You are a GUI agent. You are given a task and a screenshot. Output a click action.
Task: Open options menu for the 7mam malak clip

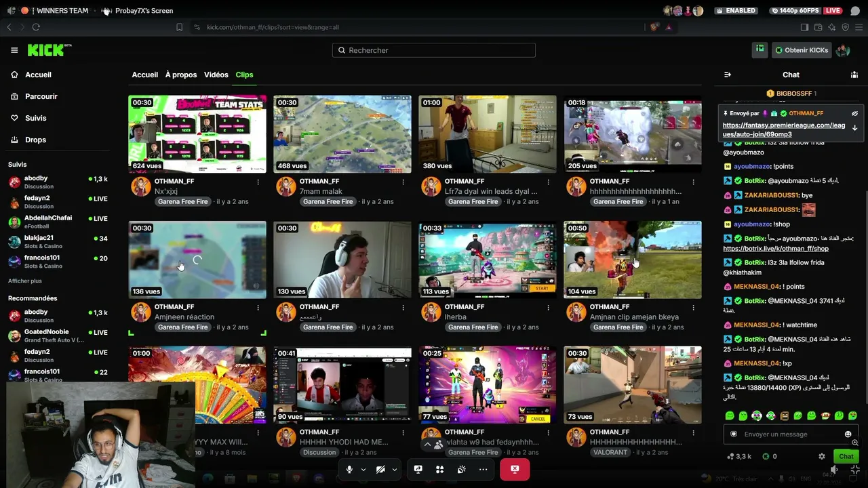403,182
